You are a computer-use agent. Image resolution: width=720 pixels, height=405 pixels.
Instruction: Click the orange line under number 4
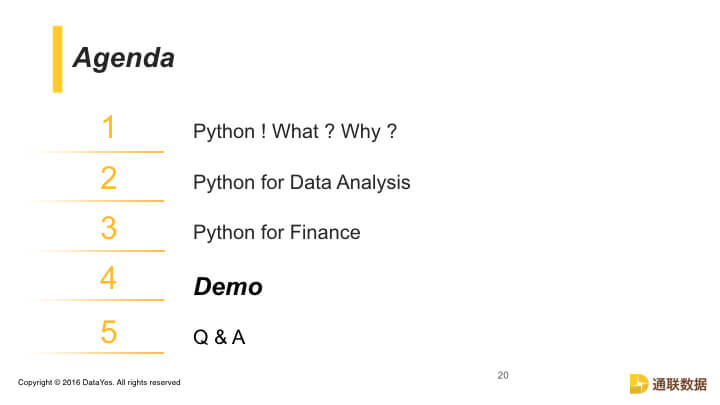[x=100, y=300]
